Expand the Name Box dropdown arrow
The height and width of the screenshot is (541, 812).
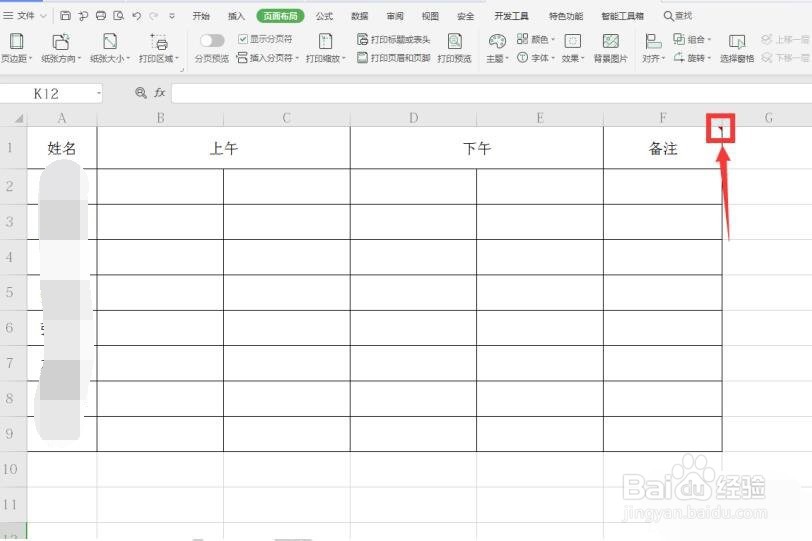click(98, 94)
